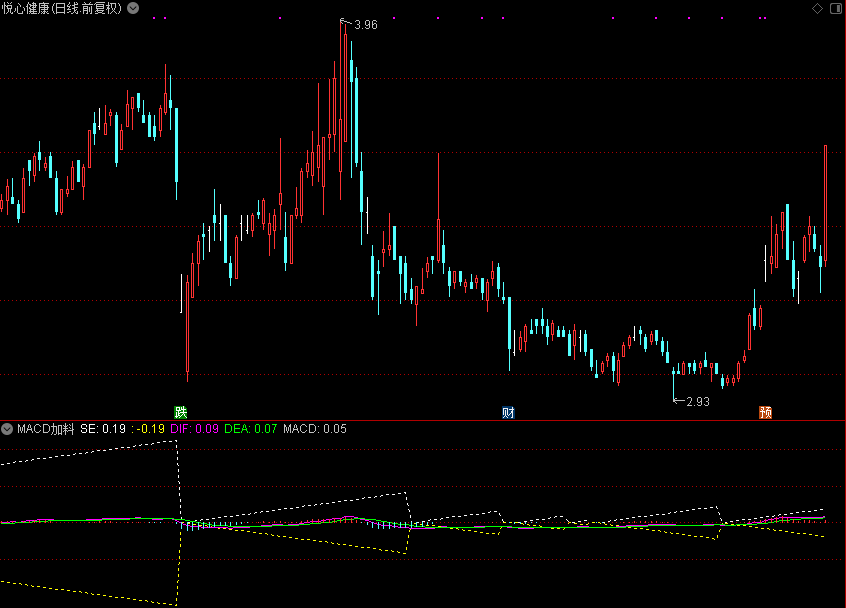Click the 2.93 low price label
This screenshot has height=608, width=846.
[x=697, y=401]
